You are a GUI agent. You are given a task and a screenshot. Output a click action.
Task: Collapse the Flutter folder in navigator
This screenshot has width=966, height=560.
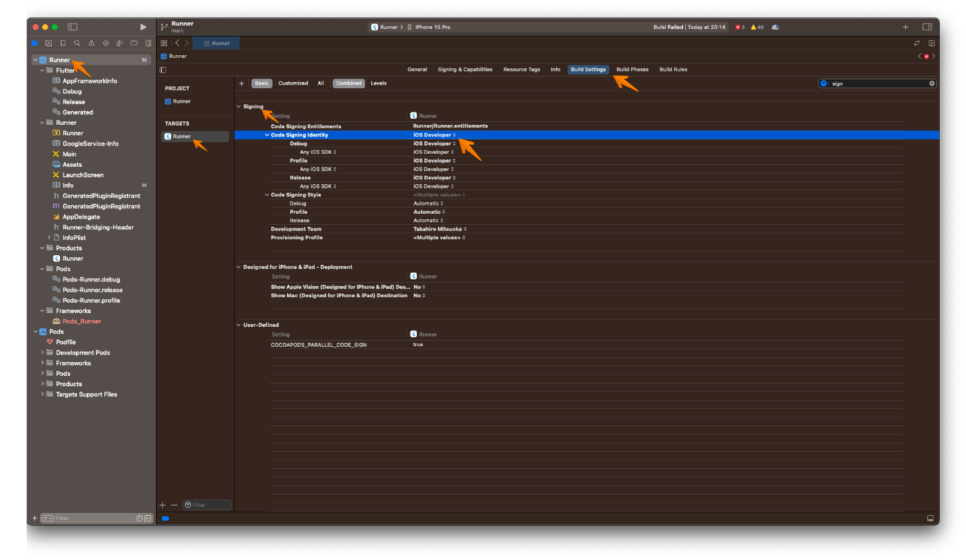pyautogui.click(x=42, y=70)
